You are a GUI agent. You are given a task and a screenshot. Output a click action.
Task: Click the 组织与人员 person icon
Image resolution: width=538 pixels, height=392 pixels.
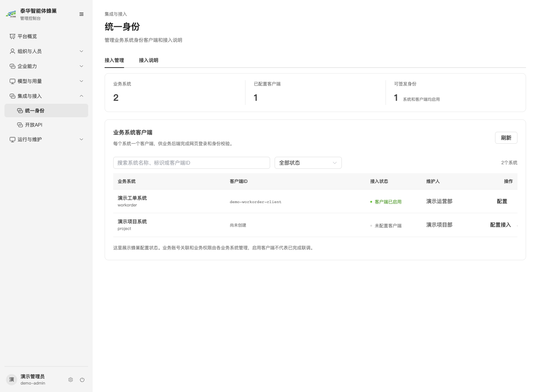pyautogui.click(x=12, y=51)
